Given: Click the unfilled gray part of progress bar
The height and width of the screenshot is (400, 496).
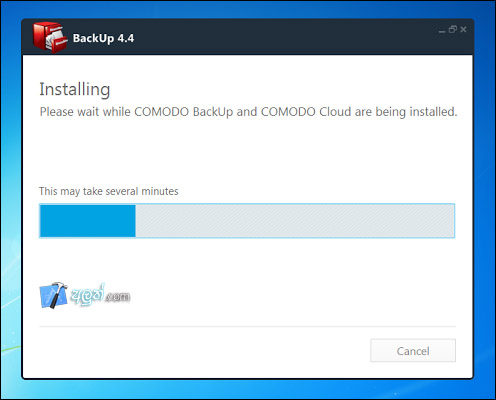Looking at the screenshot, I should point(295,221).
